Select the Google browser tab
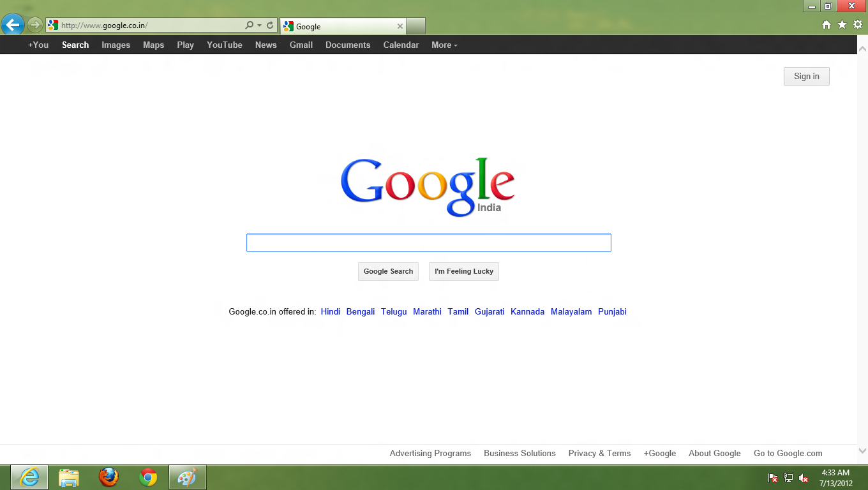This screenshot has height=490, width=868. (343, 26)
